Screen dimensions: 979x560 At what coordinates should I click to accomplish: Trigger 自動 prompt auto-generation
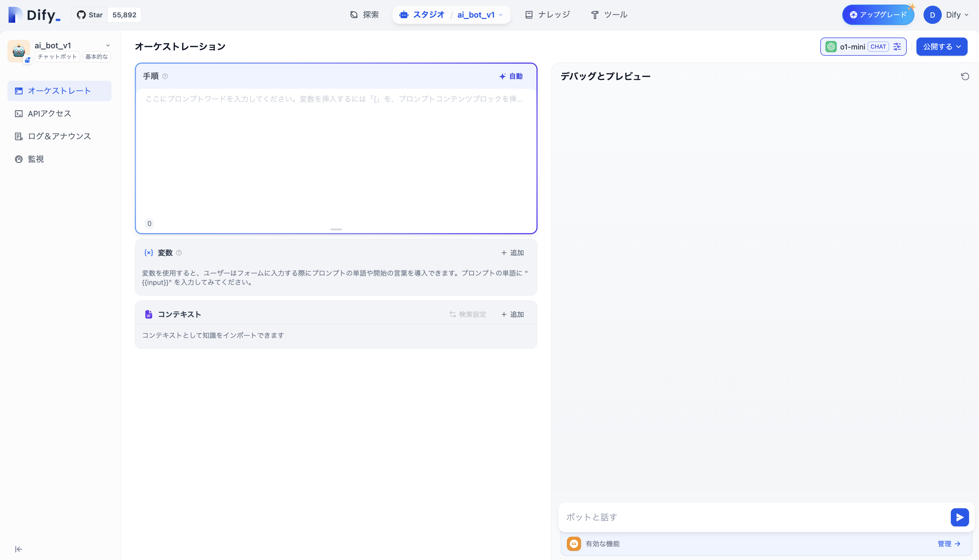point(511,76)
